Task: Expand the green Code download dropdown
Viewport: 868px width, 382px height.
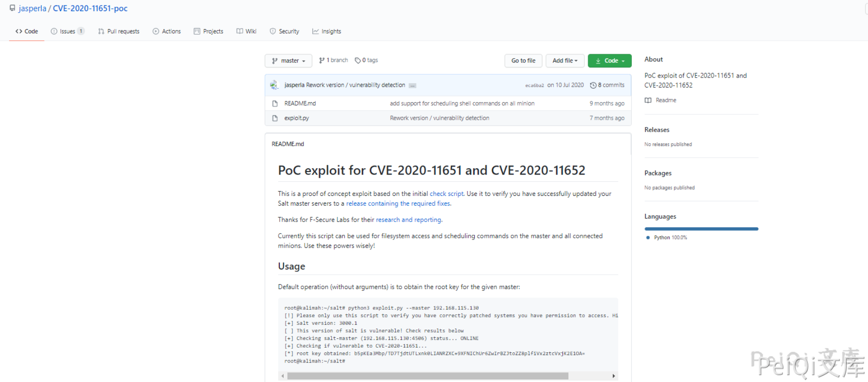Action: coord(610,61)
